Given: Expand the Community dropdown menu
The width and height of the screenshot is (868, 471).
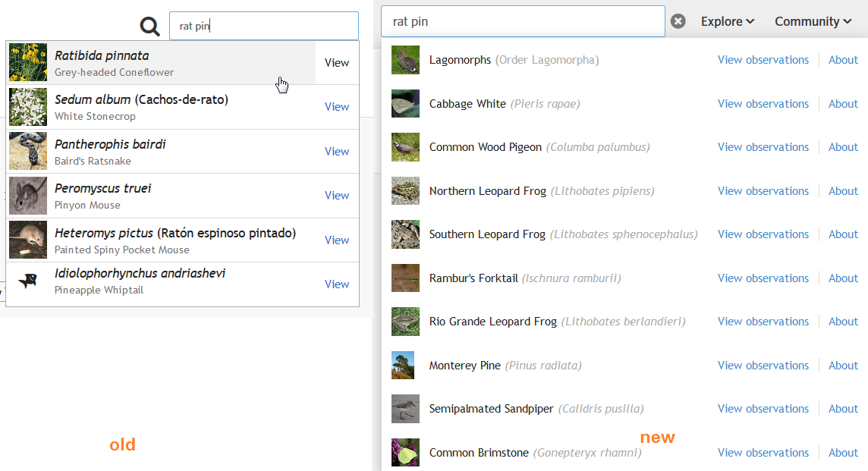Looking at the screenshot, I should (813, 21).
